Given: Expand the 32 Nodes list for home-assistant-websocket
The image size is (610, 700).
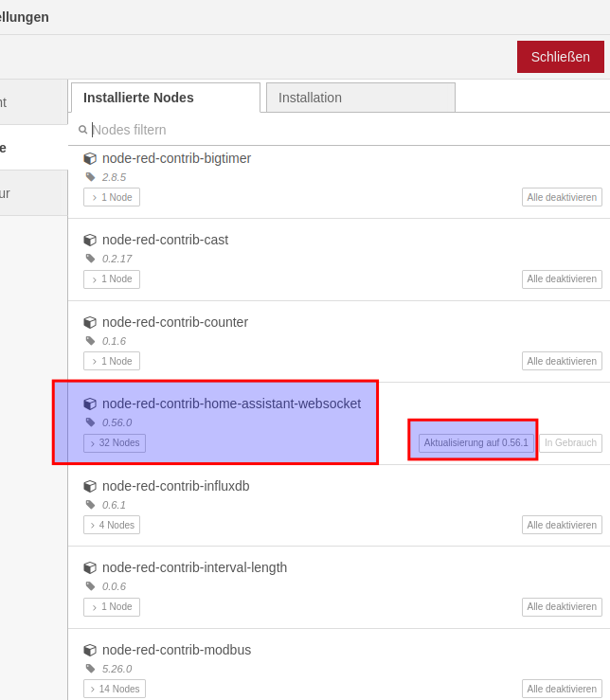Looking at the screenshot, I should [x=115, y=443].
